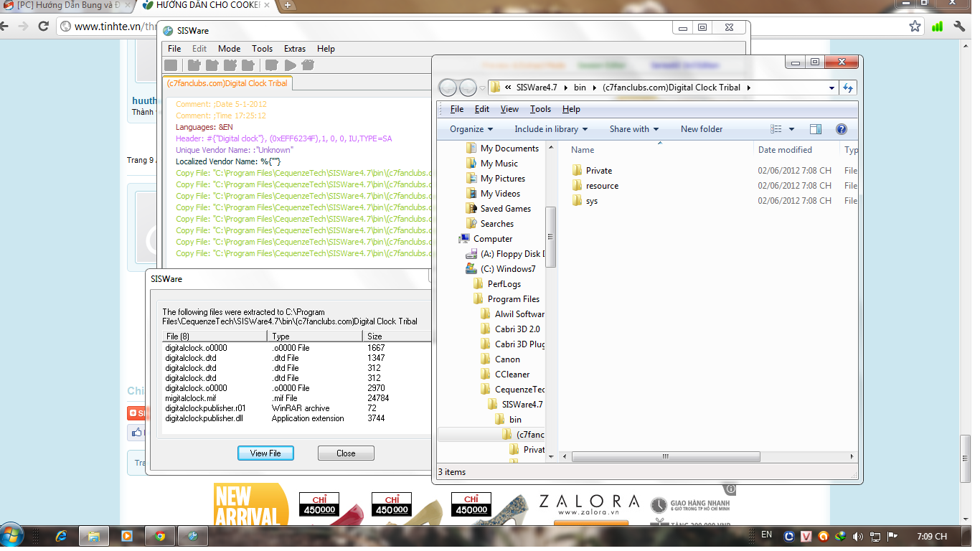Image resolution: width=980 pixels, height=551 pixels.
Task: Click the breadcrumb arrow after bin
Action: [x=594, y=88]
